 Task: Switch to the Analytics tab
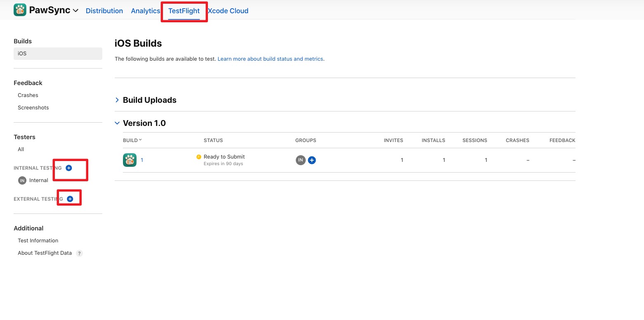(x=145, y=11)
